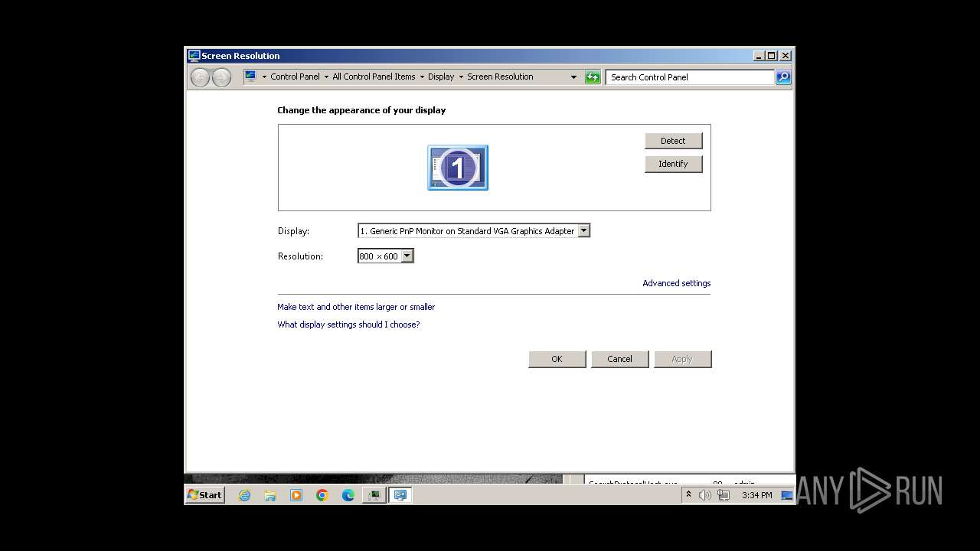
Task: Click the Forward navigation arrow
Action: click(x=221, y=77)
